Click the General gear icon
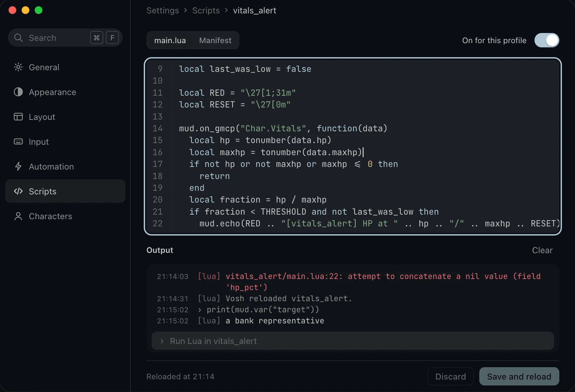This screenshot has height=392, width=575. [x=18, y=67]
